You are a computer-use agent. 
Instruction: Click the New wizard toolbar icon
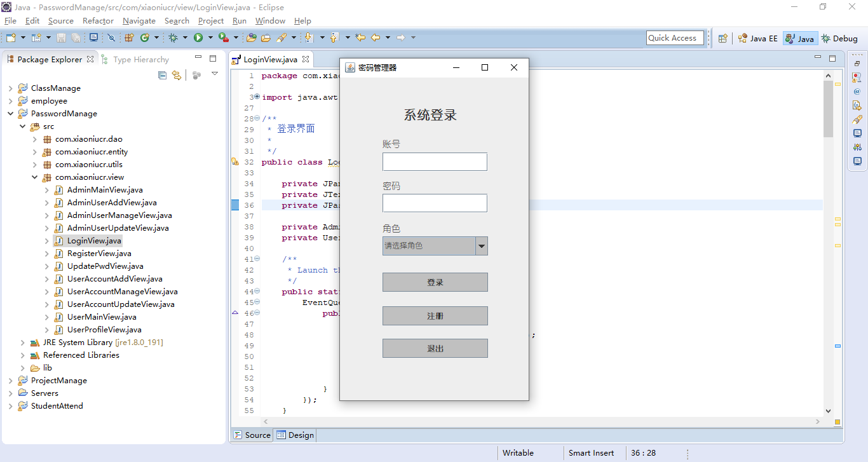11,37
